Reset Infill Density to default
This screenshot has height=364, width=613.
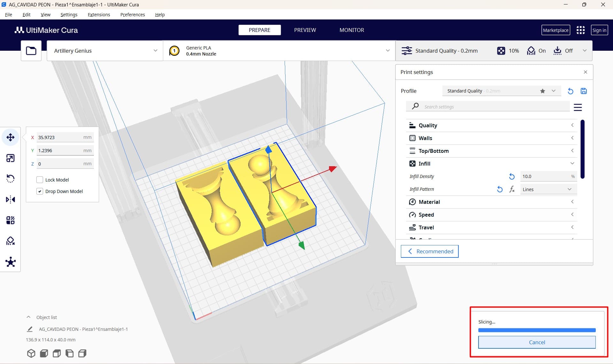[512, 176]
